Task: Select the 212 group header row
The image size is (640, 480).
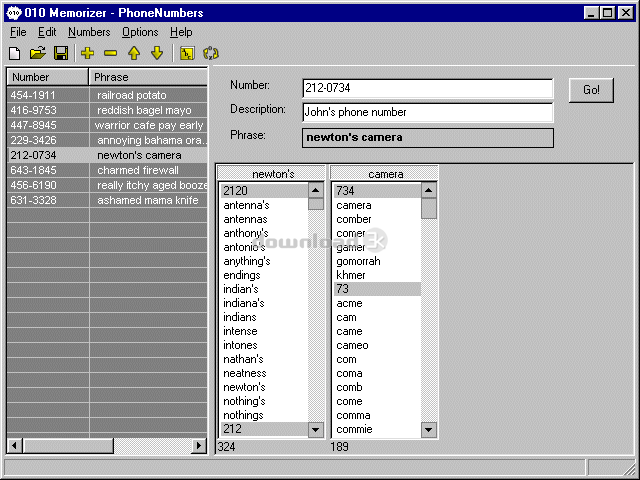Action: 264,429
